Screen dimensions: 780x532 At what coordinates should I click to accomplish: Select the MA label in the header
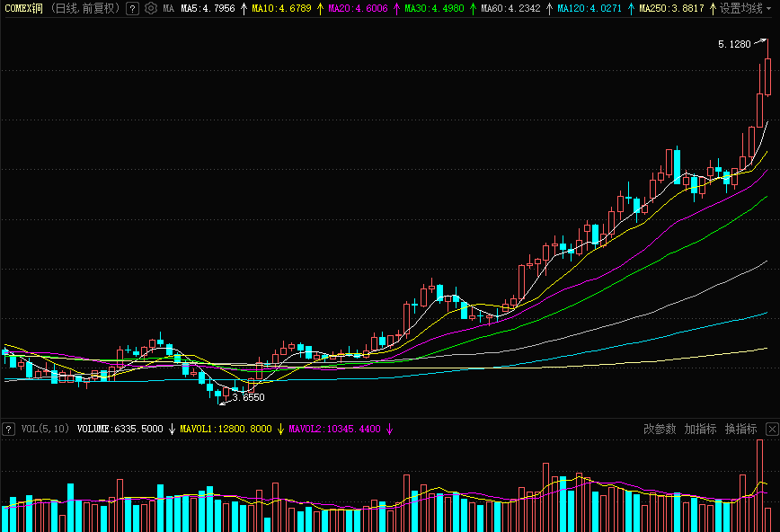(x=169, y=9)
